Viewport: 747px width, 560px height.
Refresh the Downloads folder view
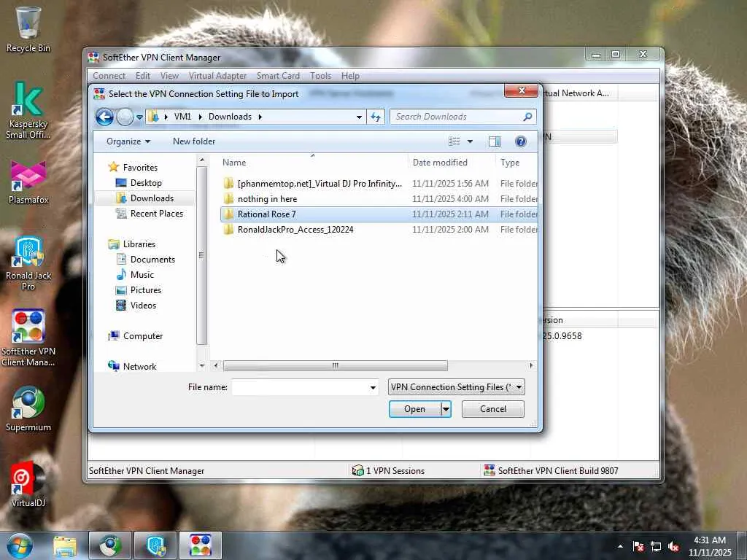pos(376,117)
